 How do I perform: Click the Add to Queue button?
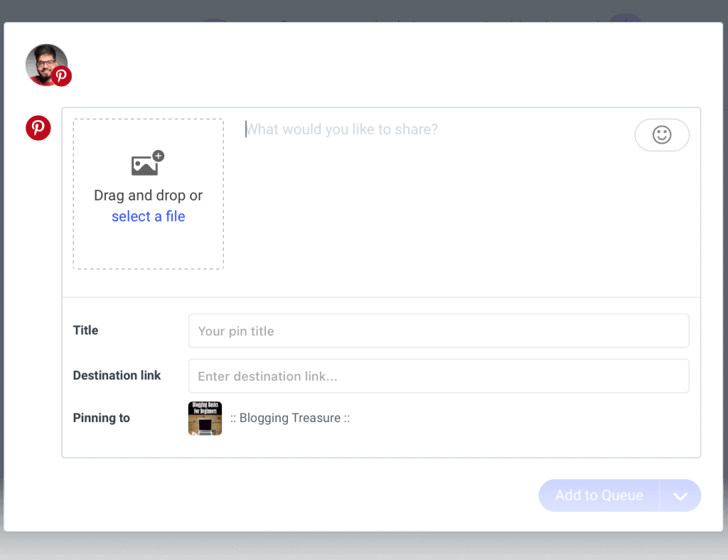pos(599,495)
